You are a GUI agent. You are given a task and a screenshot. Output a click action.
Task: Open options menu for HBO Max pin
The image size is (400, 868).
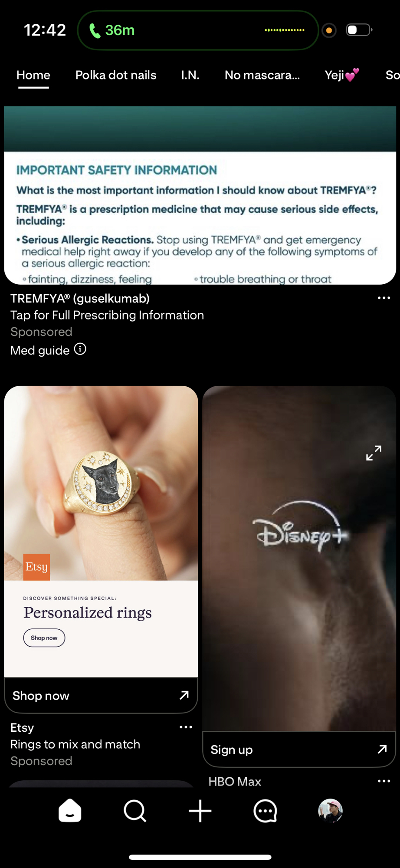(x=384, y=781)
